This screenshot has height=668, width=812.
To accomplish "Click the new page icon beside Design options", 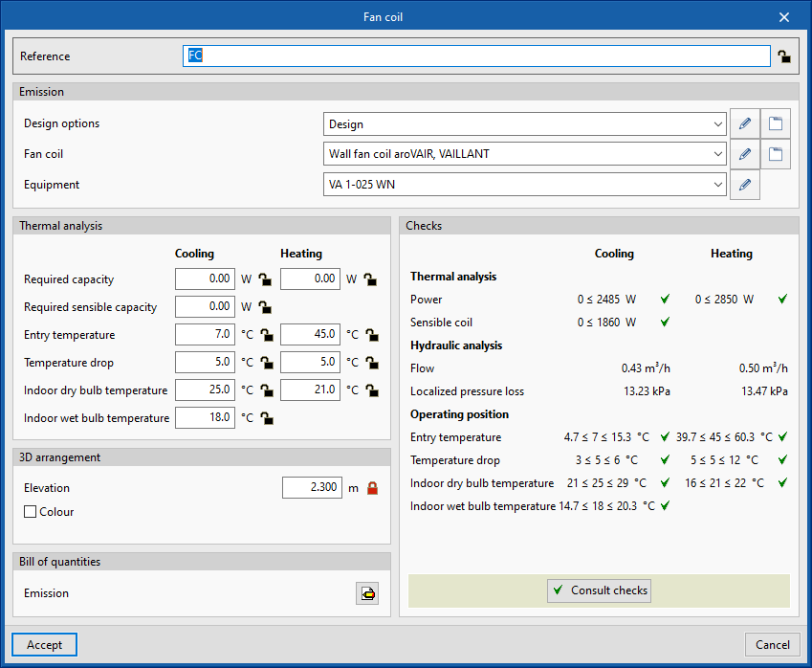I will coord(776,123).
